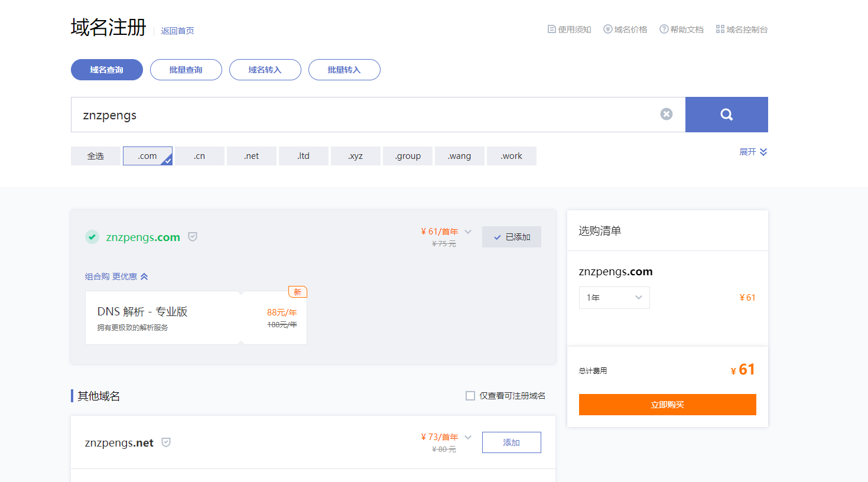The image size is (868, 482).
Task: Deselect the .com suffix option
Action: (x=148, y=156)
